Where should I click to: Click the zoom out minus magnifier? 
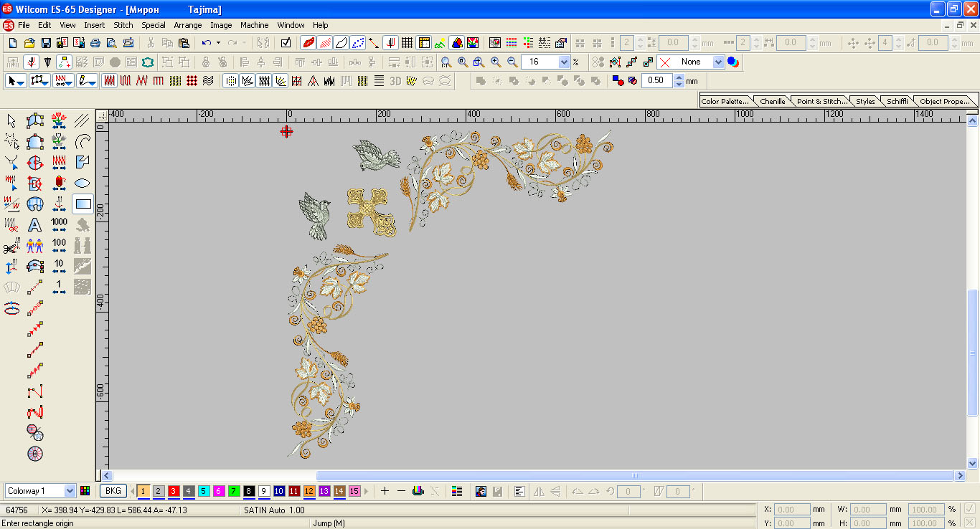click(x=512, y=62)
